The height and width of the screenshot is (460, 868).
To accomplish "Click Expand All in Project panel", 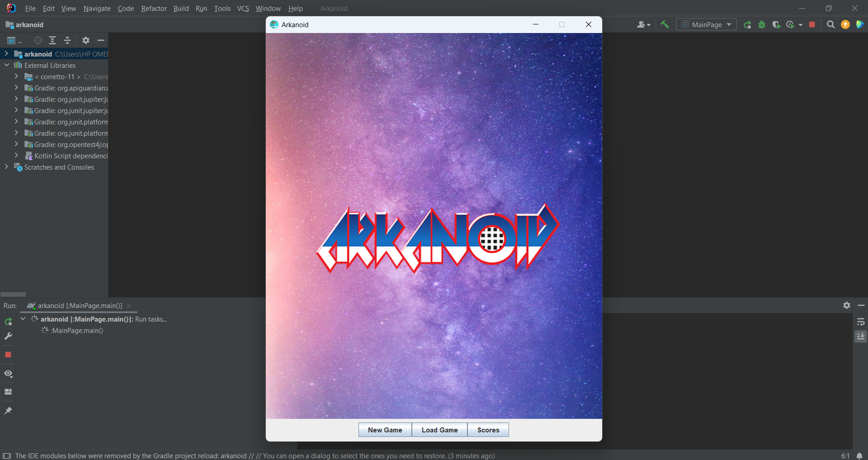I will 52,40.
